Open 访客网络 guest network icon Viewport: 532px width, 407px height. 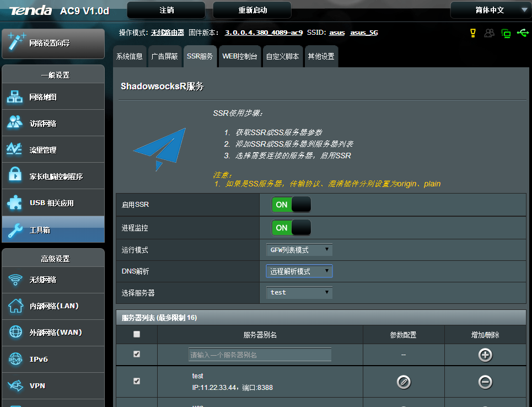(x=15, y=122)
